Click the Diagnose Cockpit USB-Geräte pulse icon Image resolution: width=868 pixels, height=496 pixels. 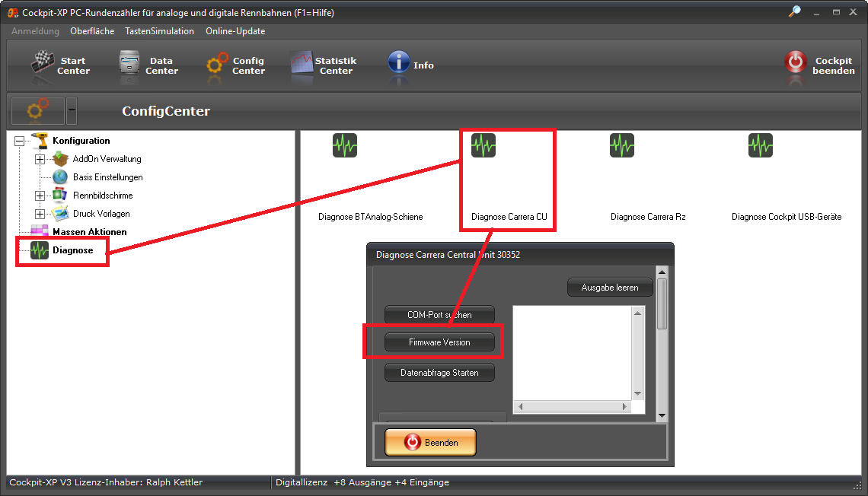pyautogui.click(x=760, y=145)
